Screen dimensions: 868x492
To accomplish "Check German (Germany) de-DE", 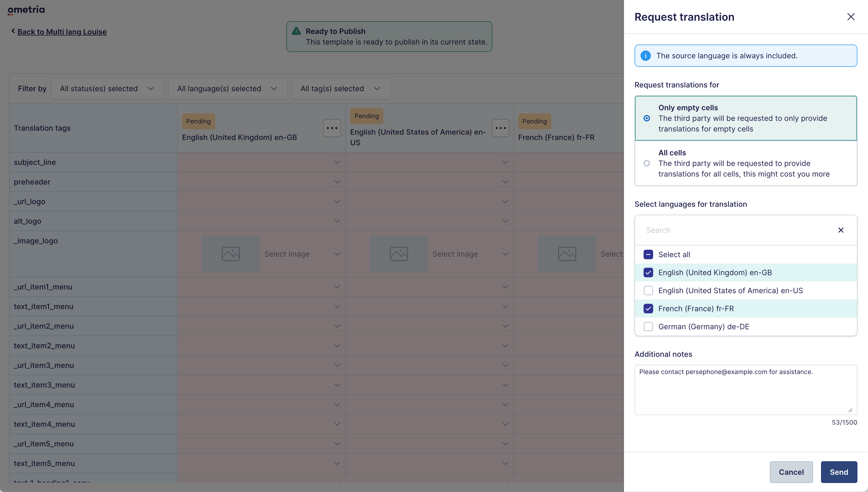I will click(x=648, y=326).
